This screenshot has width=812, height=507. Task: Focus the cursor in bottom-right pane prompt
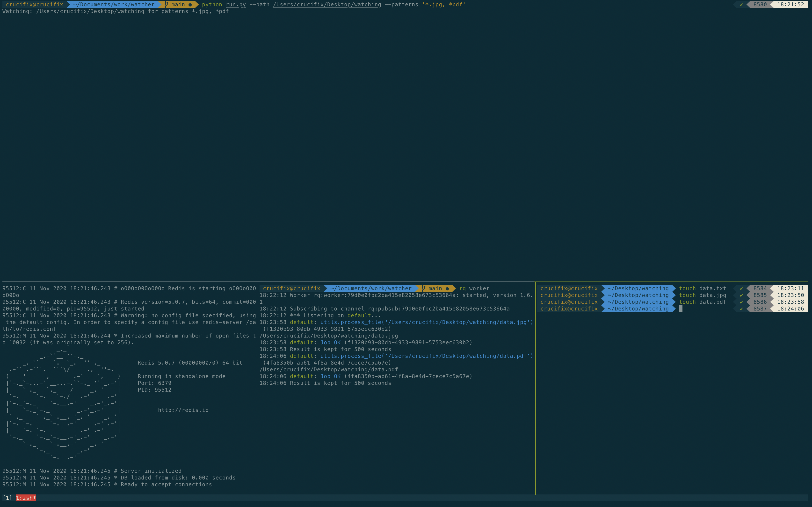coord(681,309)
